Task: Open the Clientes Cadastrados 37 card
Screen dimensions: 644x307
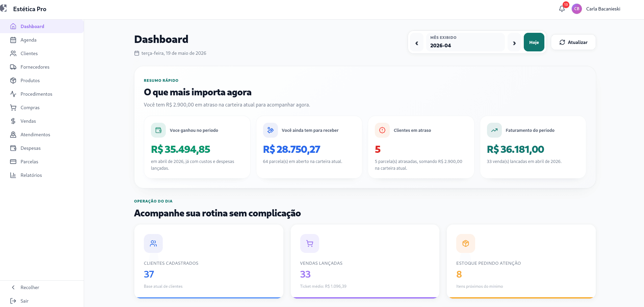Action: point(209,261)
